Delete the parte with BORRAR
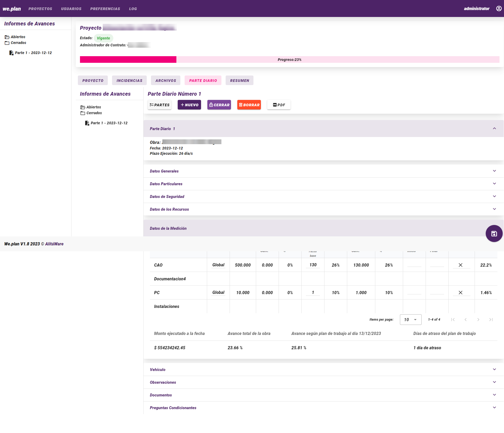Viewport: 504px width, 433px height. point(249,105)
